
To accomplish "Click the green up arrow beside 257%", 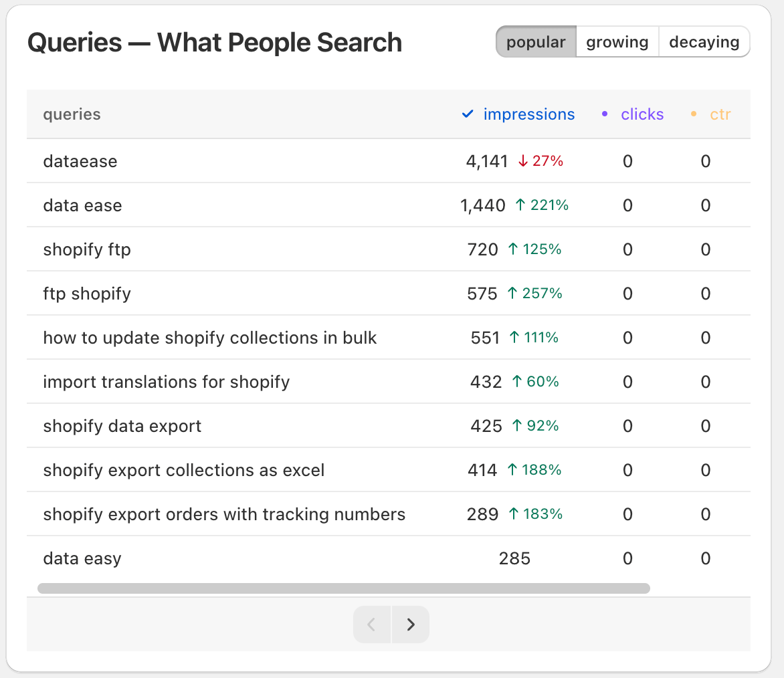I will point(512,294).
